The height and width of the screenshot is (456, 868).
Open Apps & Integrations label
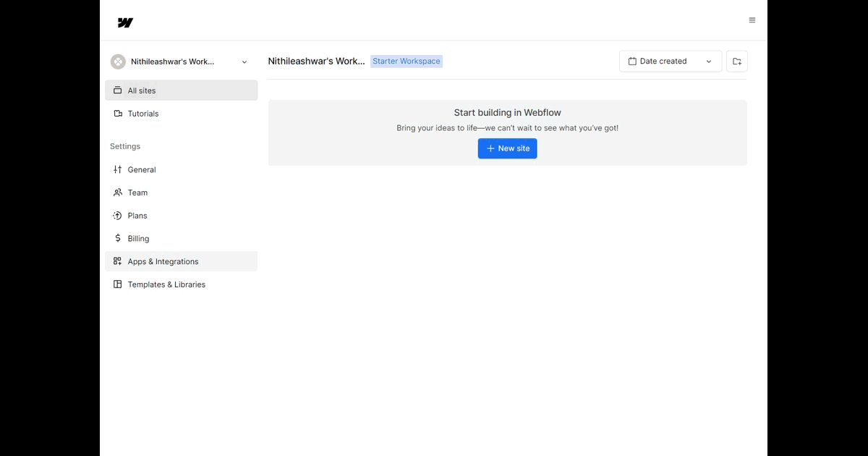coord(163,261)
